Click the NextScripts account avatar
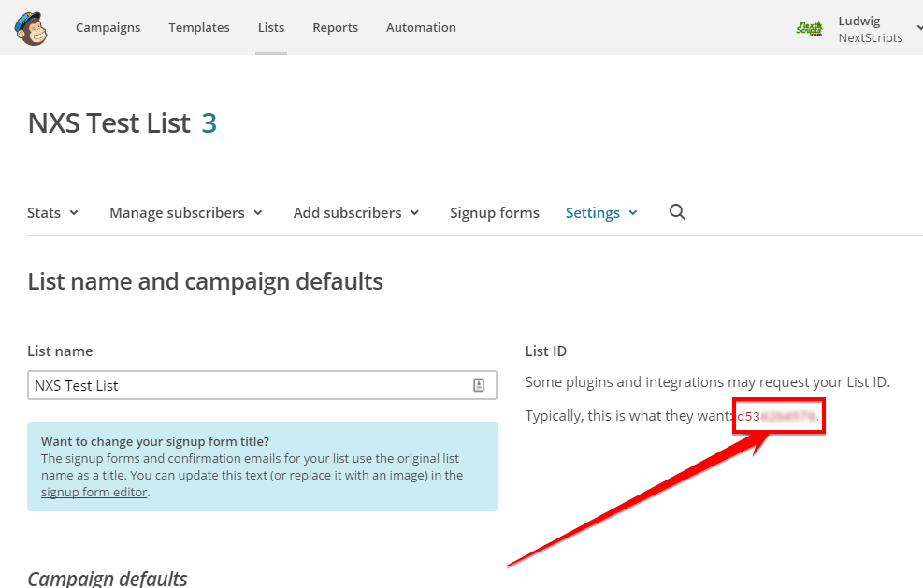This screenshot has width=923, height=588. [810, 28]
